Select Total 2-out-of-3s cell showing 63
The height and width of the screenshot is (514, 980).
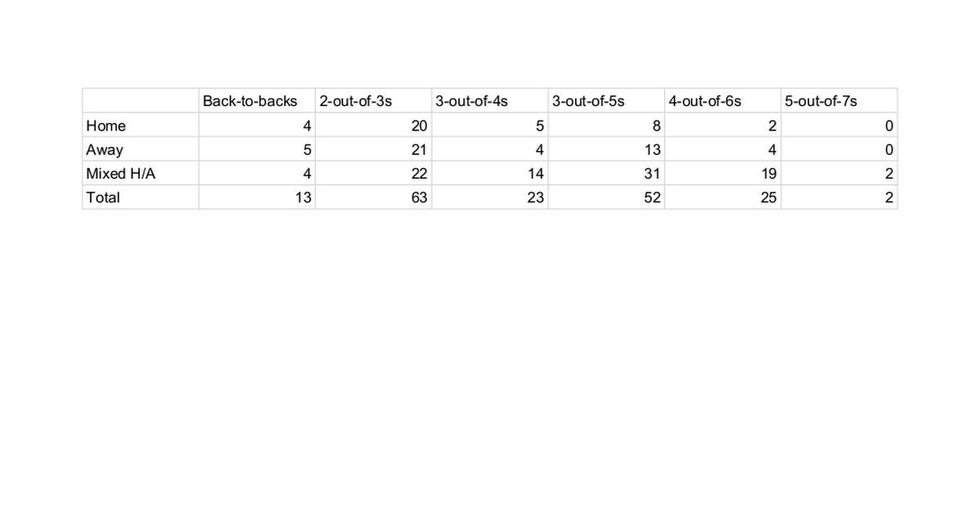(x=419, y=197)
